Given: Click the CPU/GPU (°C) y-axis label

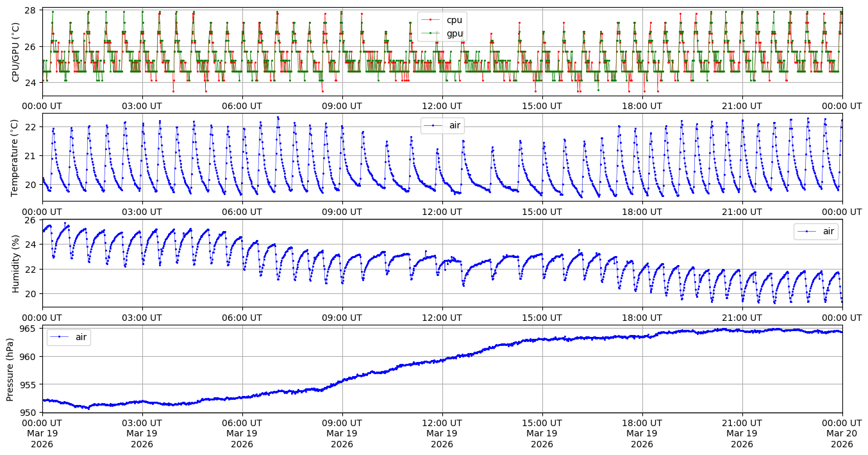Looking at the screenshot, I should click(x=16, y=52).
